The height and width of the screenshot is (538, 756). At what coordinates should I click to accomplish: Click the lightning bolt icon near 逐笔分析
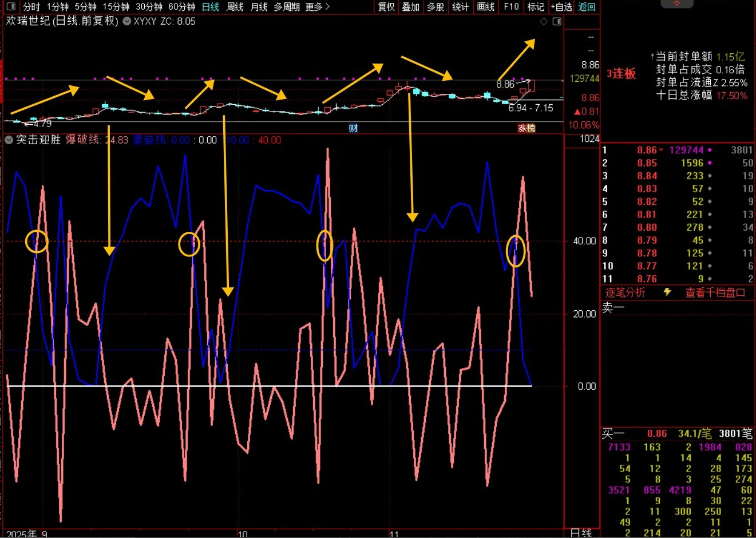[x=667, y=292]
